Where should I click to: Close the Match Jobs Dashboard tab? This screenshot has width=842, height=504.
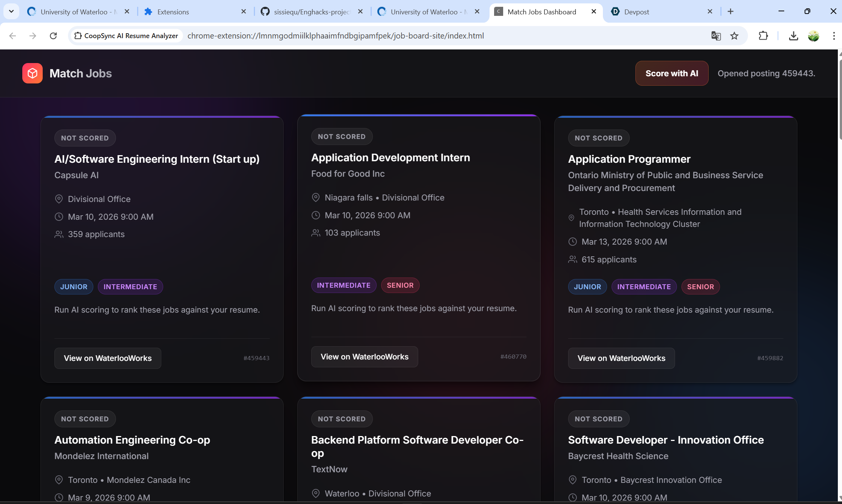(x=594, y=12)
